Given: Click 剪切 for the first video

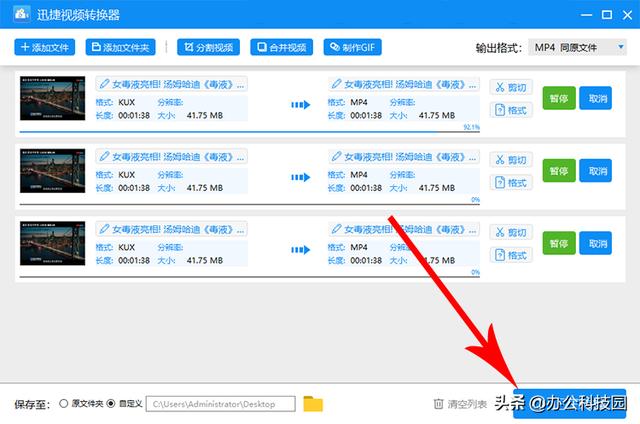Looking at the screenshot, I should pos(511,87).
